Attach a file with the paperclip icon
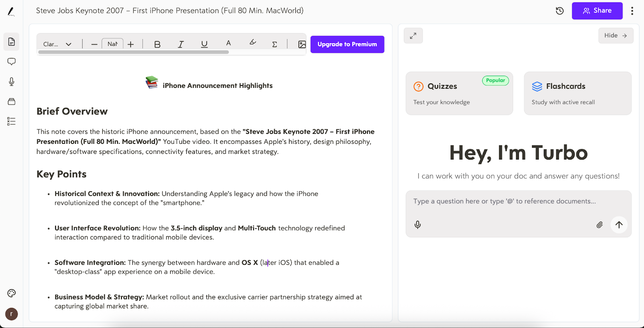644x328 pixels. (599, 225)
